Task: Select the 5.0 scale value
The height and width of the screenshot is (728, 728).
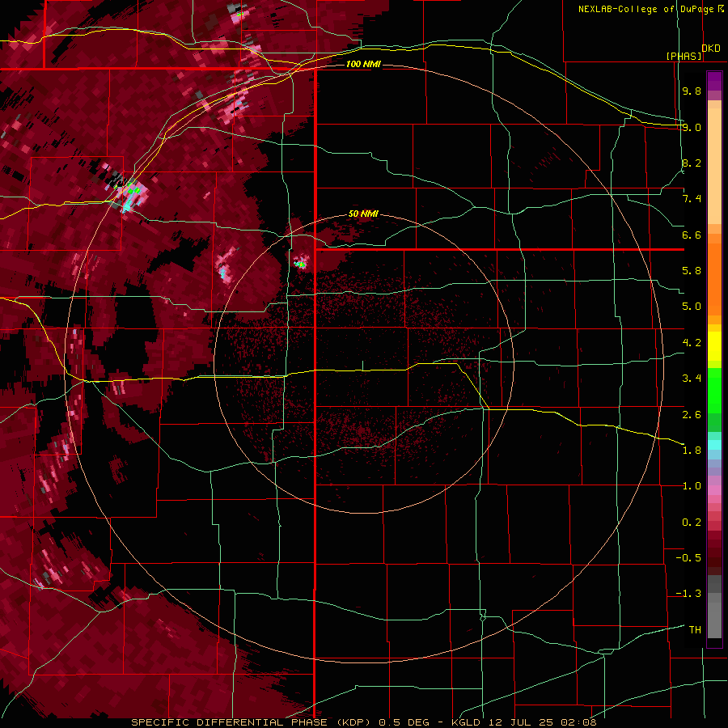Action: pos(692,307)
